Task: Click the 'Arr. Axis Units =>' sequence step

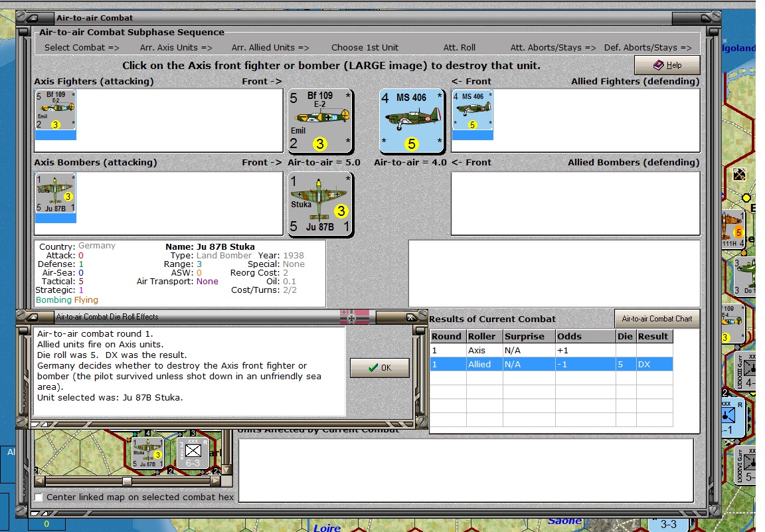Action: click(175, 47)
